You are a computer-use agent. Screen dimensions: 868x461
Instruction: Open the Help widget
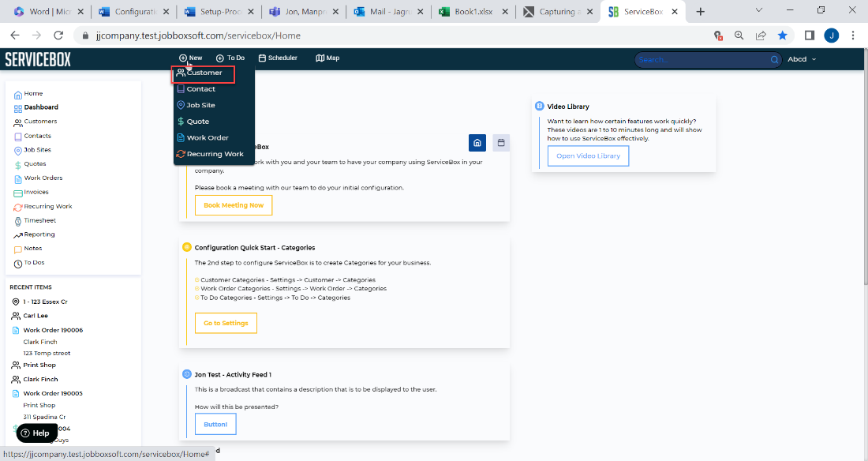point(36,433)
